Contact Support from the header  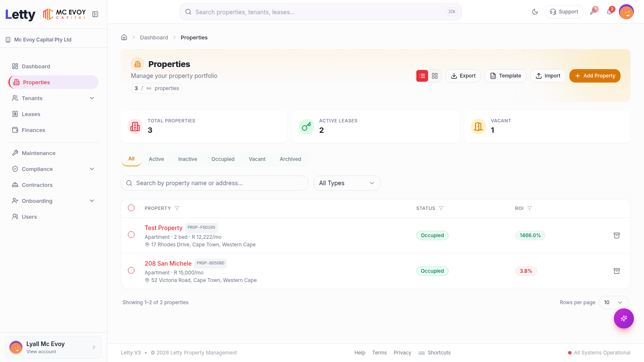pyautogui.click(x=564, y=12)
